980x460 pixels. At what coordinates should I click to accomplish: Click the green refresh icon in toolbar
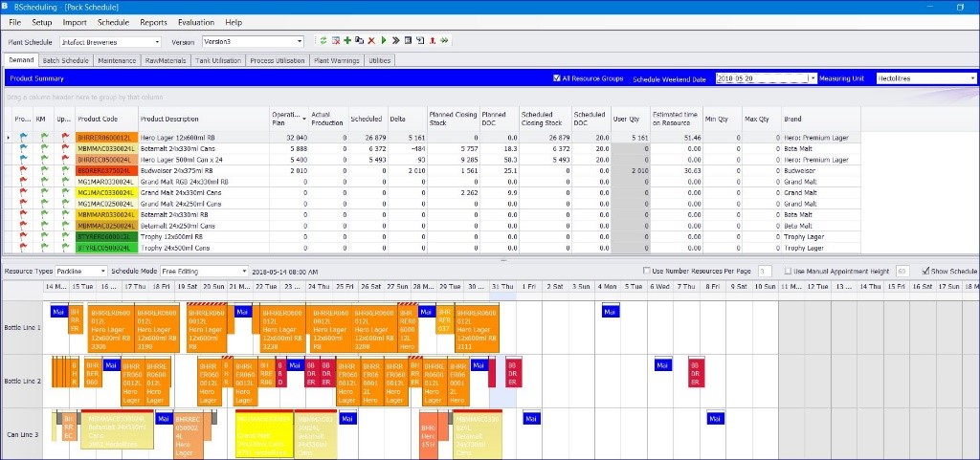(x=323, y=41)
